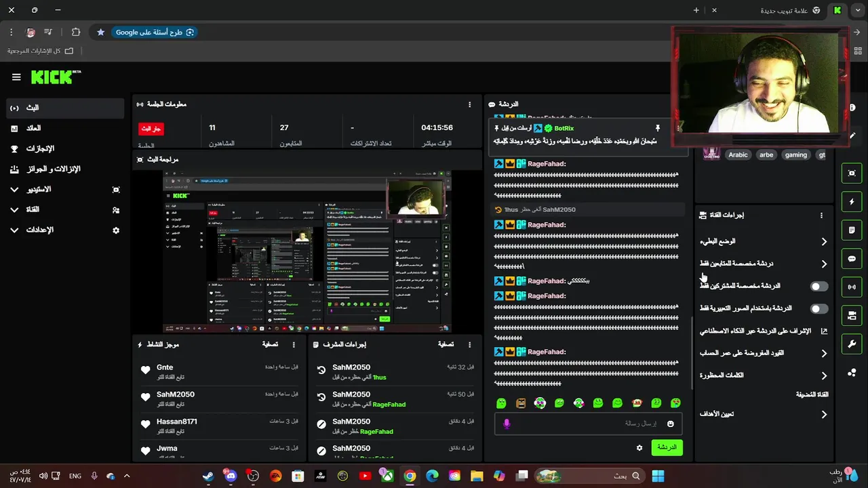Expand followers-only chat settings arrow

tap(824, 264)
